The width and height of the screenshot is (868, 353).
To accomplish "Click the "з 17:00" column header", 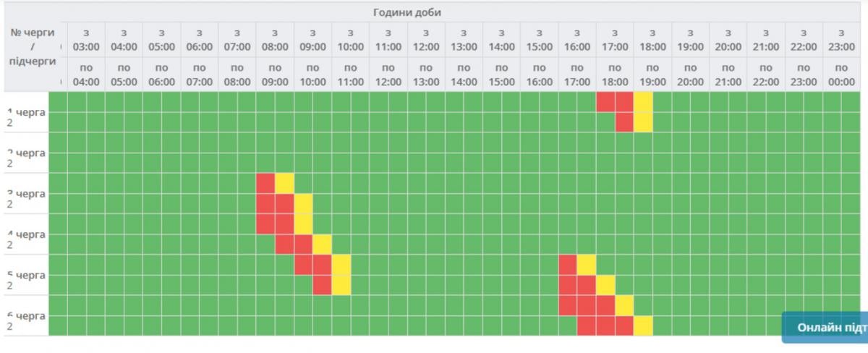I will coord(614,39).
